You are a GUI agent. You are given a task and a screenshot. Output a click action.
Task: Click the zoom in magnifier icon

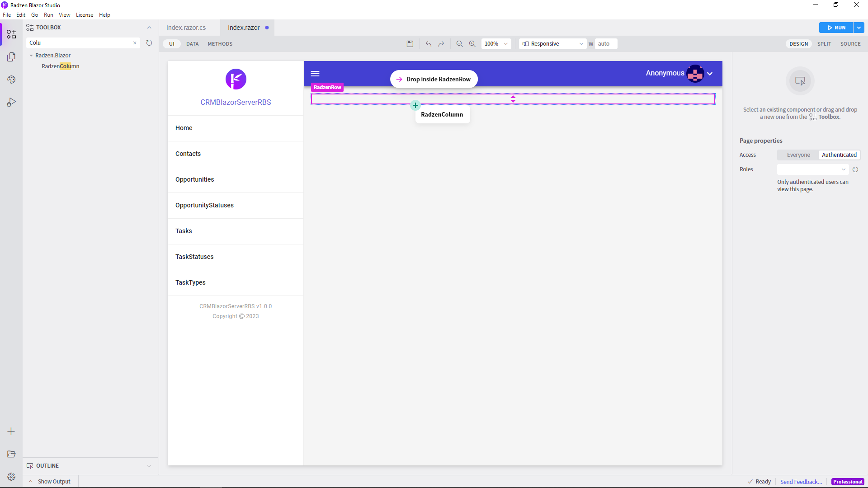coord(472,44)
